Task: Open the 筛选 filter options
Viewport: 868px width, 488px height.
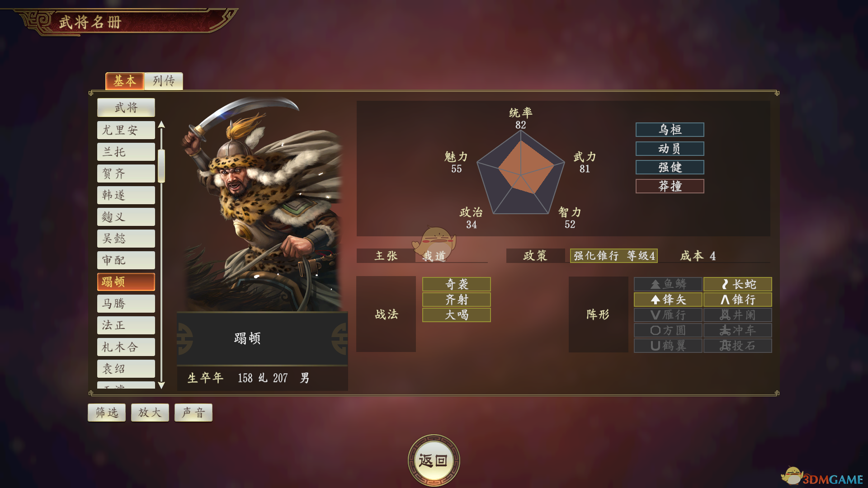Action: (x=107, y=413)
